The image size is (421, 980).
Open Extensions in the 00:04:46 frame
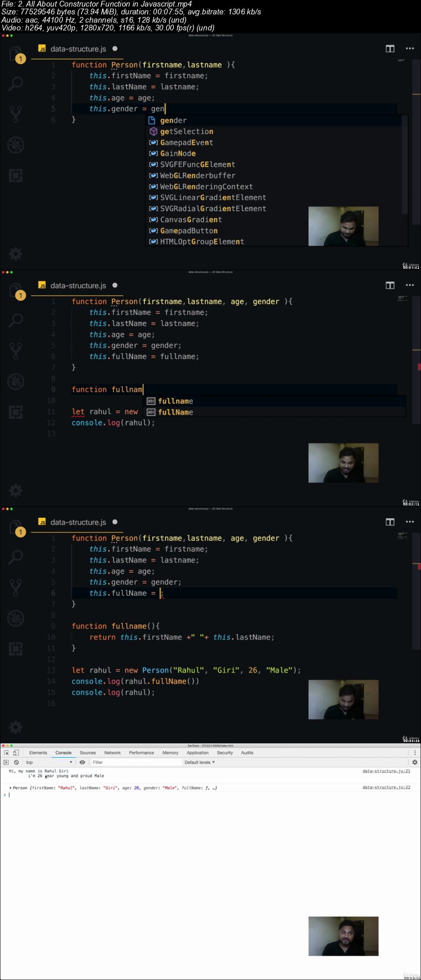(x=16, y=649)
